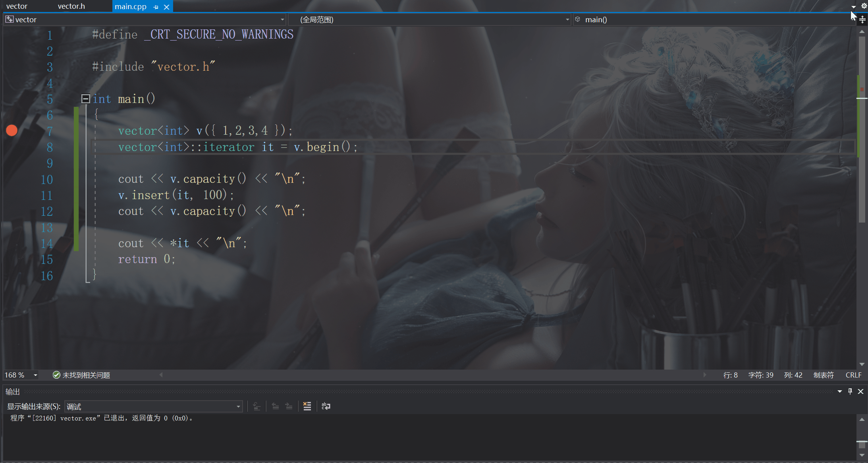Click the find message in code icon
Viewport: 868px width, 463px height.
[x=257, y=406]
